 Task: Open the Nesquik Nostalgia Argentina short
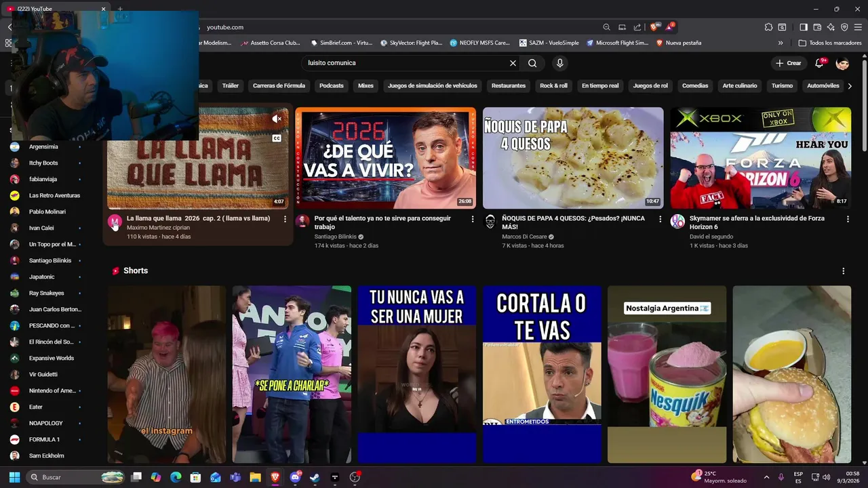[x=667, y=374]
